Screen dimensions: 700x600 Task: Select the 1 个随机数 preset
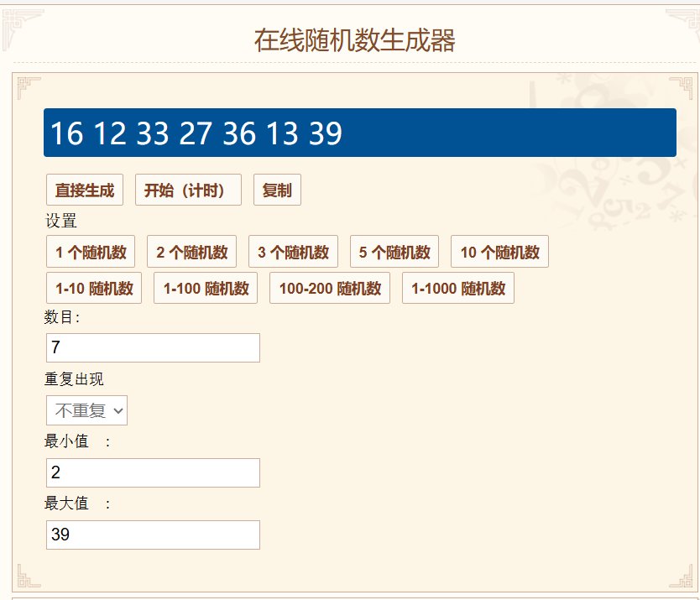click(x=91, y=252)
